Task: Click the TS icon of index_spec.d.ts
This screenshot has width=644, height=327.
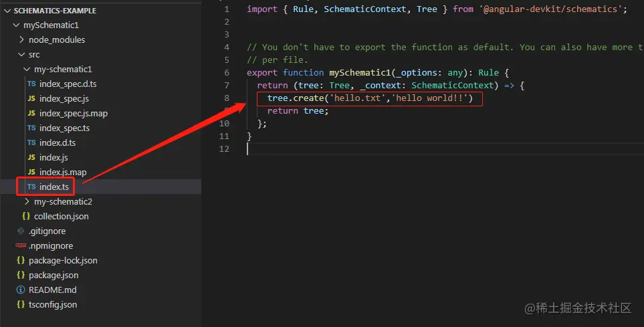Action: coord(31,84)
